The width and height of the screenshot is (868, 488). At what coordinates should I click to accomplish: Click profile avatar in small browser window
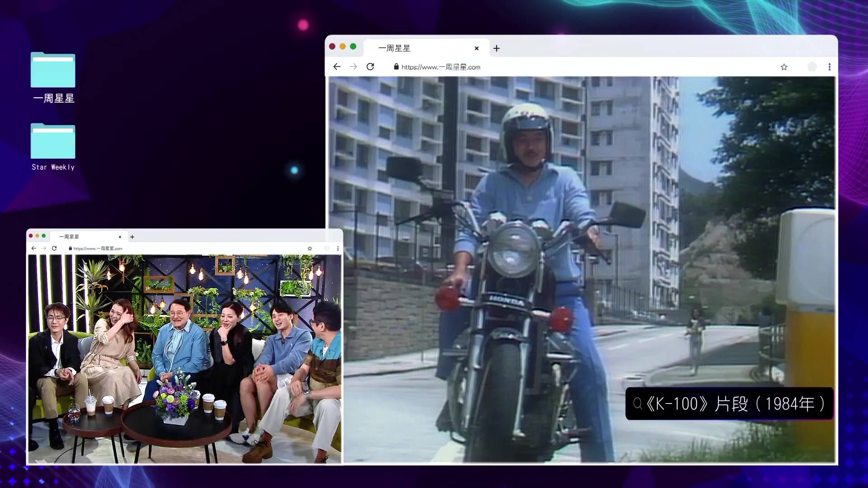coord(327,249)
